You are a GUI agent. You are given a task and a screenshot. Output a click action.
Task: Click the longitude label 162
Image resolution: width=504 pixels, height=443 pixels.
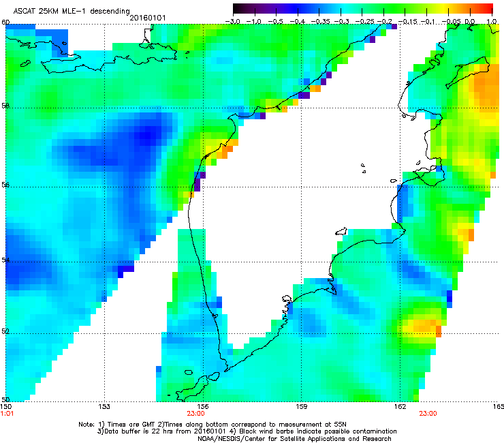point(400,407)
